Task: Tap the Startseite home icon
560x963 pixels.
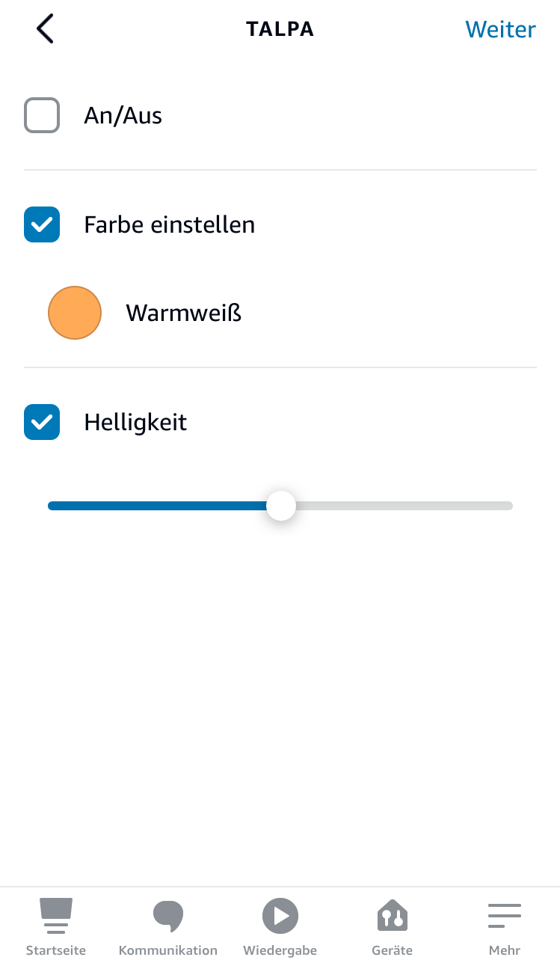Action: [56, 916]
